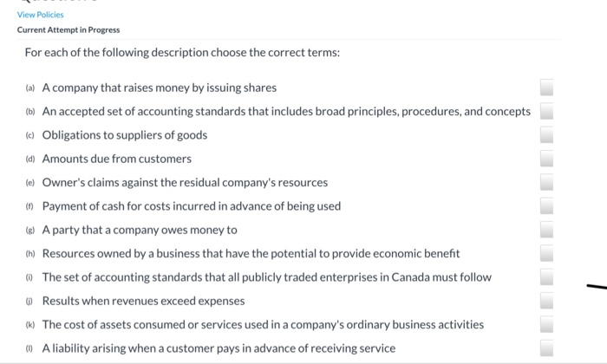Click description (l) about liability from advance
This screenshot has height=364, width=607.
tap(219, 348)
